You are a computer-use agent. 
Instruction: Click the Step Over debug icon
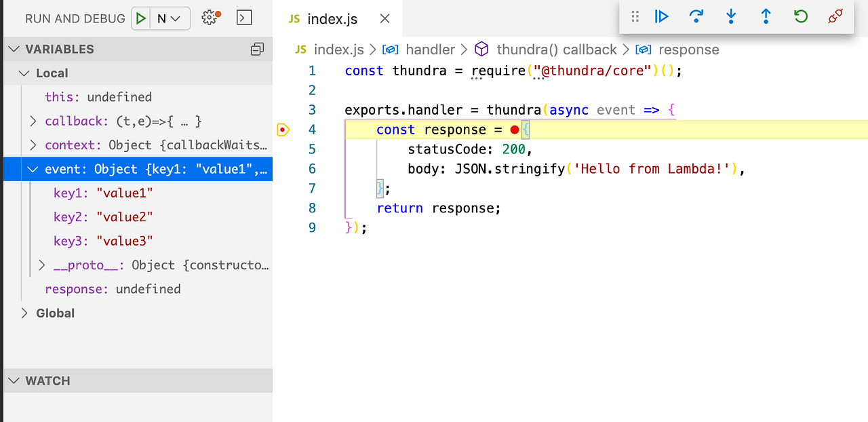(696, 16)
